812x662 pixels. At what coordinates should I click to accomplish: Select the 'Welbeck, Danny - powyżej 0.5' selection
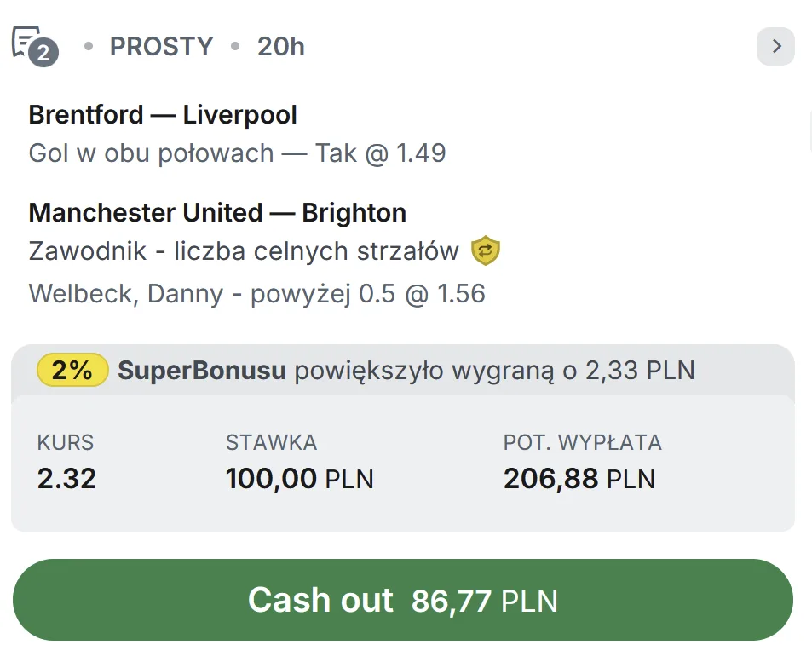coord(256,294)
